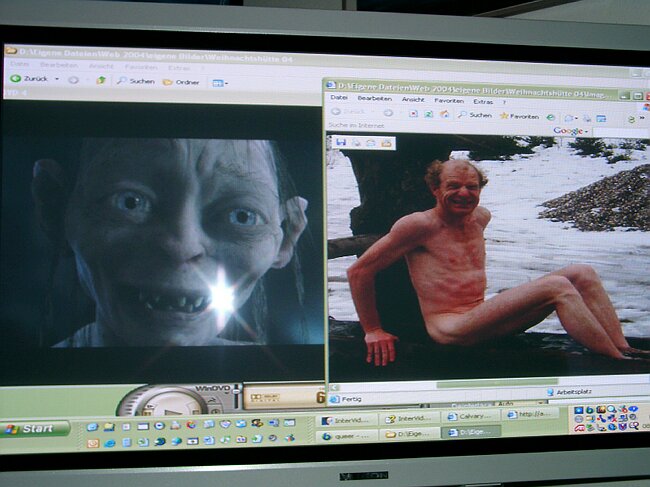
Task: Click the Print icon in browser toolbar
Action: (587, 119)
